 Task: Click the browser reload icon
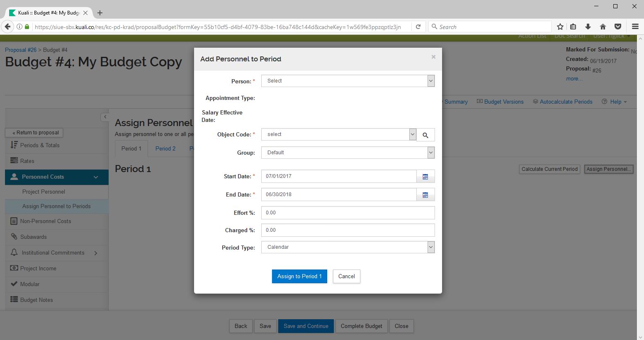coord(418,27)
